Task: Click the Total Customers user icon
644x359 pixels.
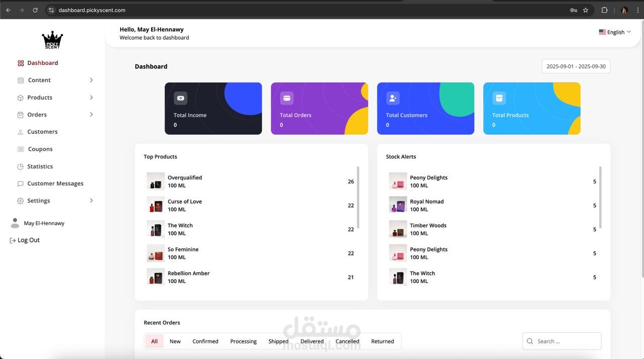Action: pyautogui.click(x=393, y=98)
